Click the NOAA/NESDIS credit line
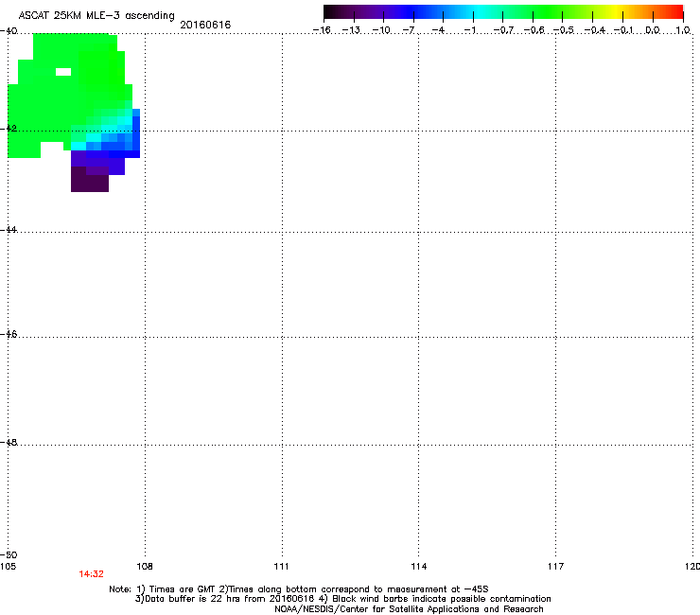The height and width of the screenshot is (615, 700). (x=409, y=609)
